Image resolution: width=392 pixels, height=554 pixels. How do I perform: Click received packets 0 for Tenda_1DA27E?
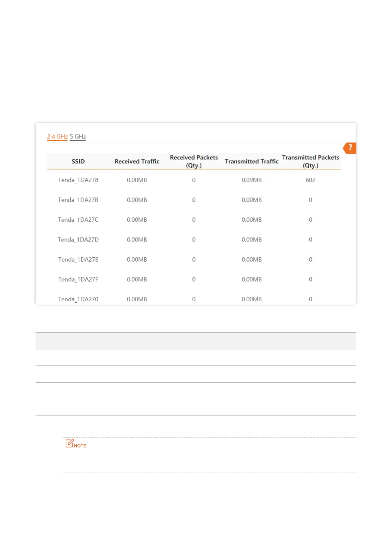[194, 260]
